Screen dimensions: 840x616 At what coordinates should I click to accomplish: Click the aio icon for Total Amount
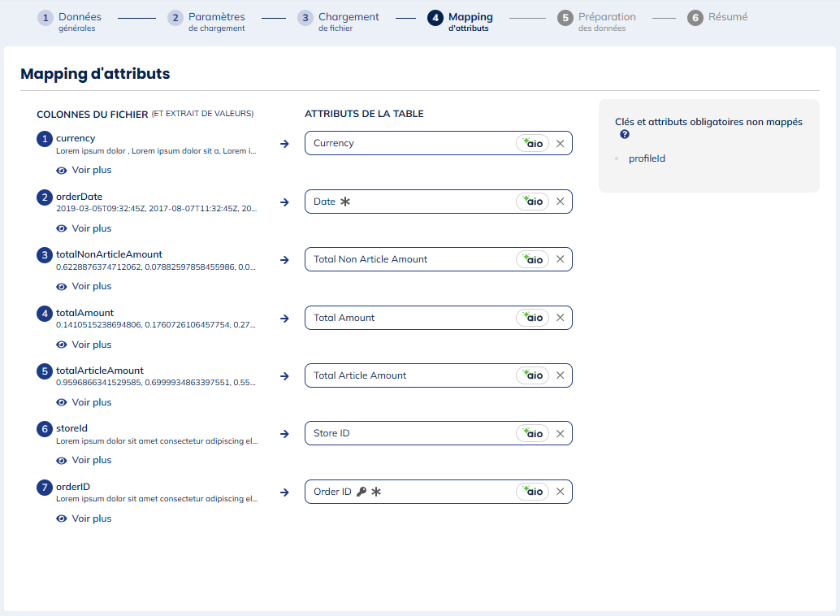[x=532, y=318]
